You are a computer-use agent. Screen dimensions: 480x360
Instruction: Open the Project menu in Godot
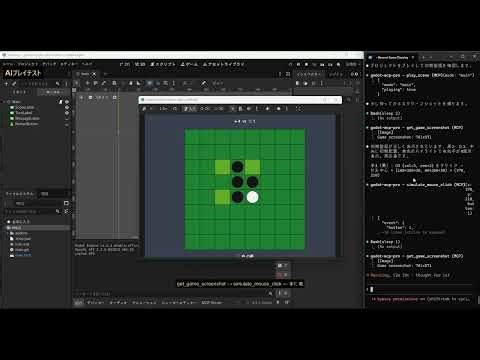(28, 64)
